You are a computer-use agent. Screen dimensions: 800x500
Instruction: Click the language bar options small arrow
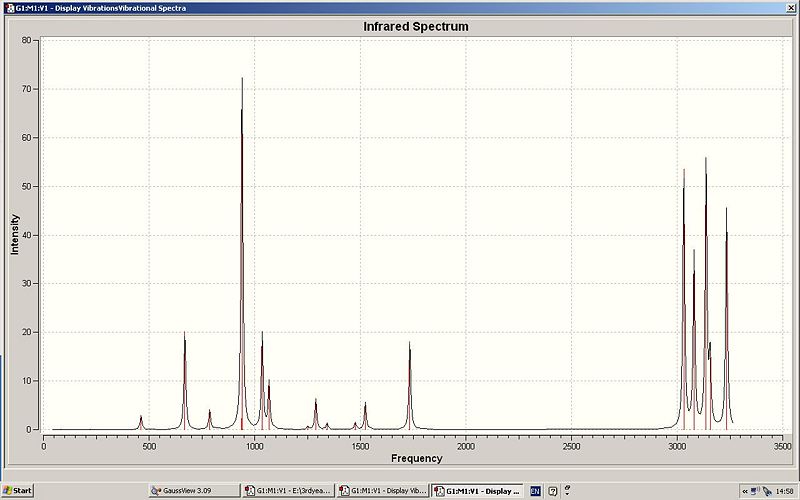pos(567,494)
